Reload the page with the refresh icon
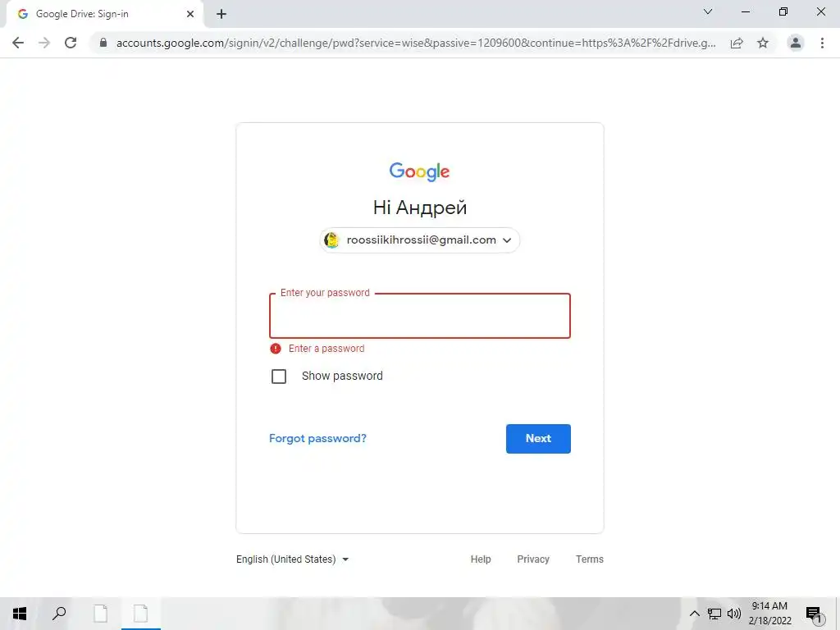Image resolution: width=840 pixels, height=630 pixels. point(71,43)
